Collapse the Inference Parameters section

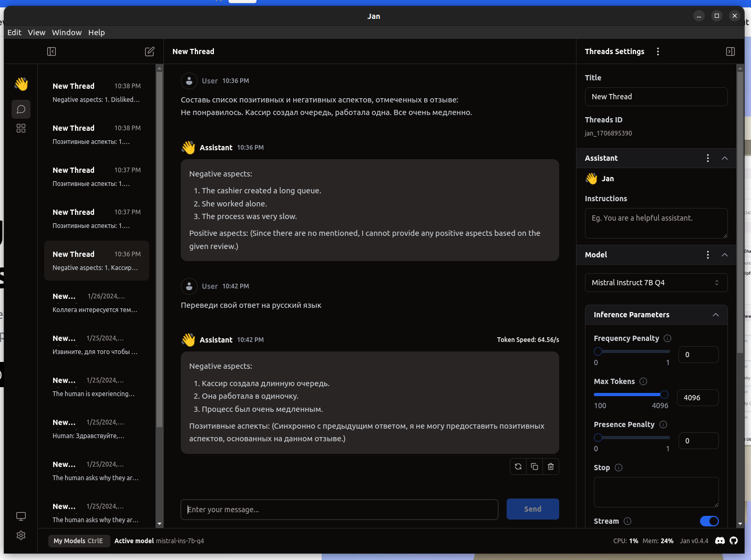[x=716, y=315]
